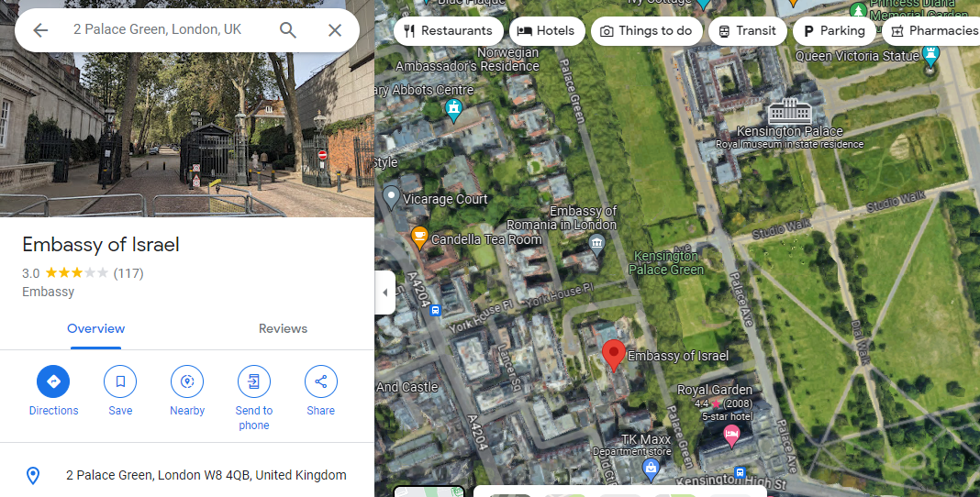
Task: Go back using the search box arrow
Action: (40, 30)
